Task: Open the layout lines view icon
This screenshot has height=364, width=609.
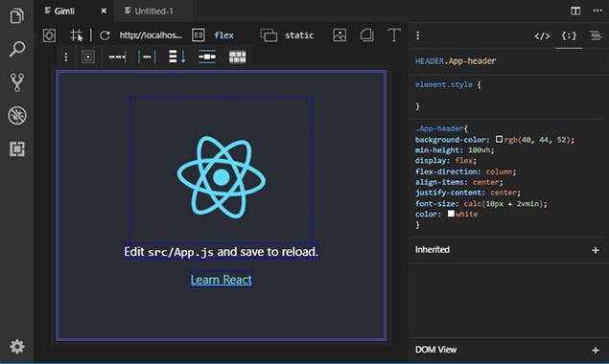Action: (x=596, y=35)
